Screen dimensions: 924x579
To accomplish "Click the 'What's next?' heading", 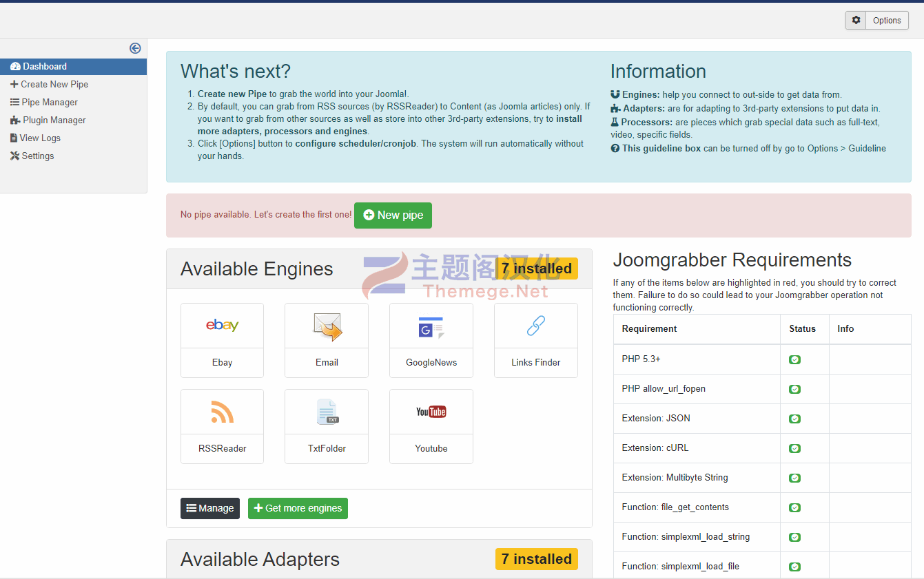I will pos(236,71).
